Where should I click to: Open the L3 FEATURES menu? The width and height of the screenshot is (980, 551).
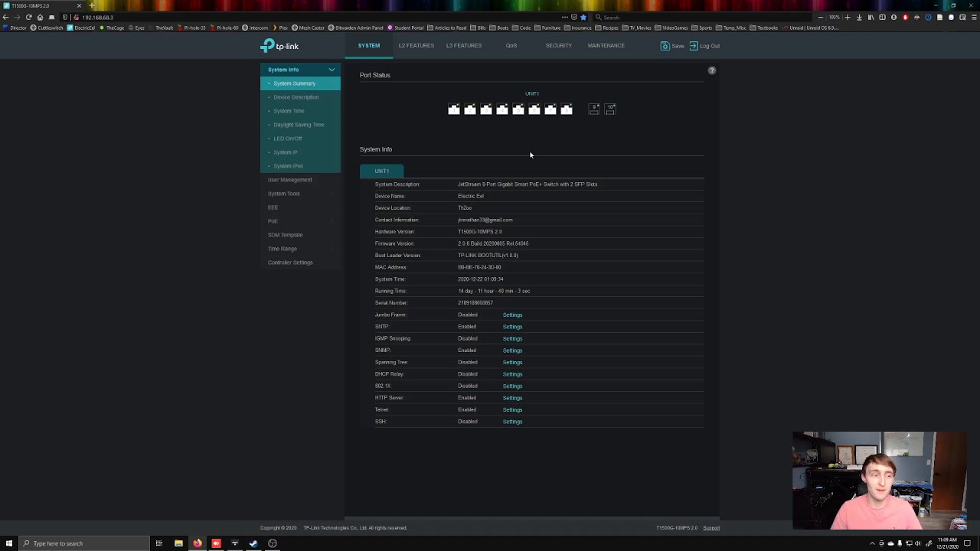pos(464,45)
